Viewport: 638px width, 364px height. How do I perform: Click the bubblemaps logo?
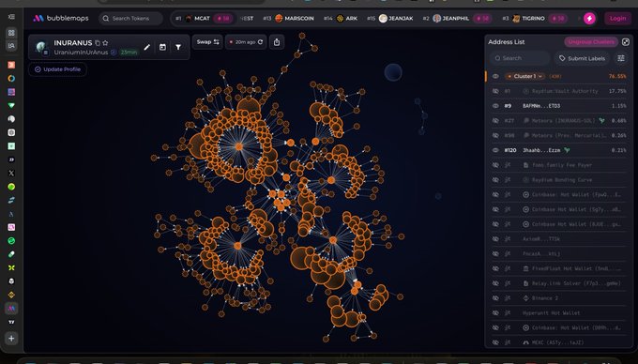coord(61,19)
